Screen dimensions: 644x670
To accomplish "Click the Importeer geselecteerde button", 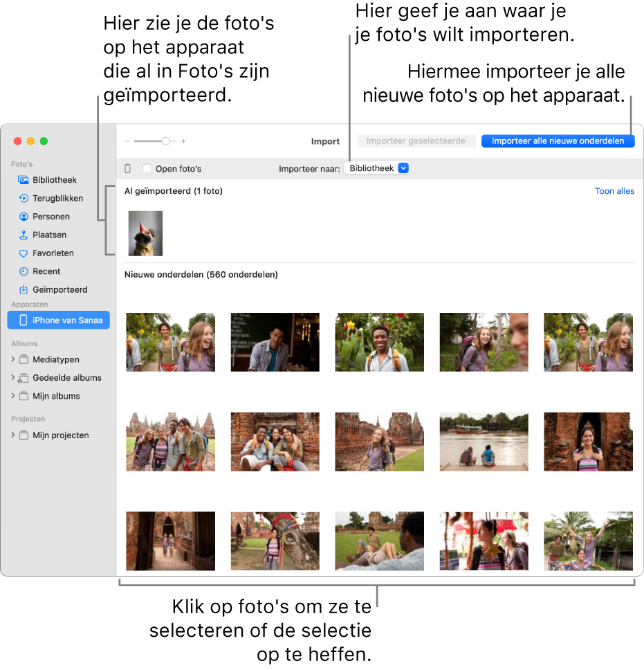I will (416, 141).
